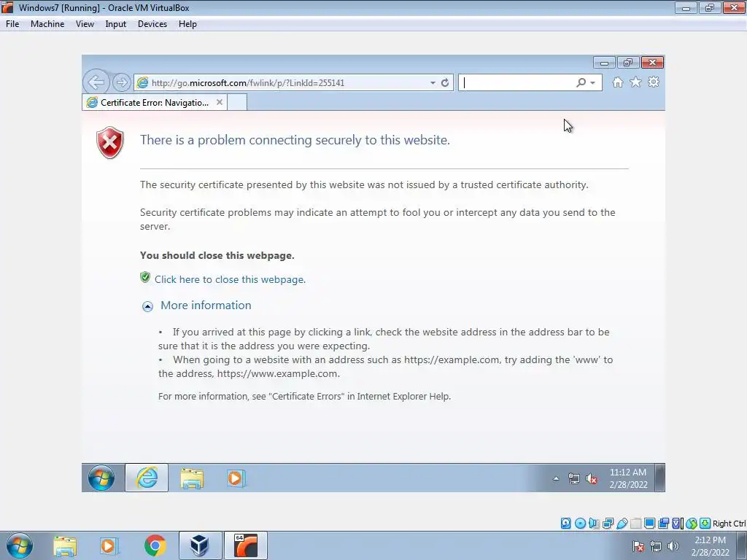Refresh the page using the address bar reload icon
The height and width of the screenshot is (560, 747).
445,82
